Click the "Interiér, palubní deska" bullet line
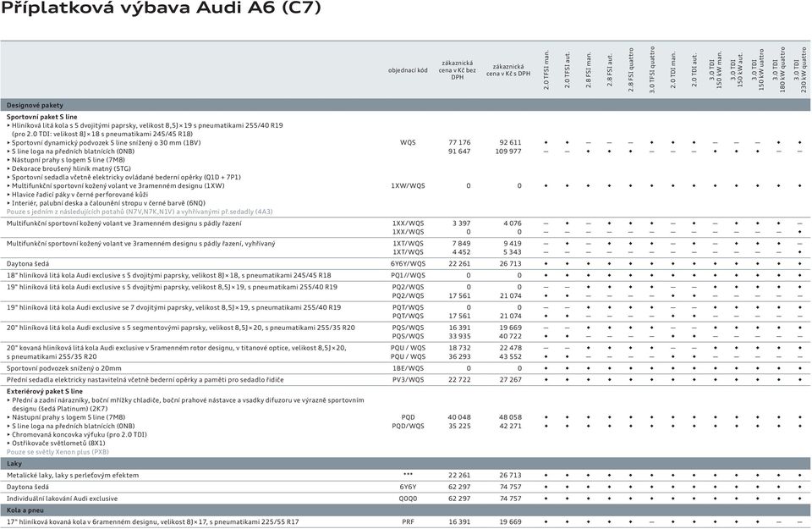This screenshot has height=529, width=812. click(107, 203)
